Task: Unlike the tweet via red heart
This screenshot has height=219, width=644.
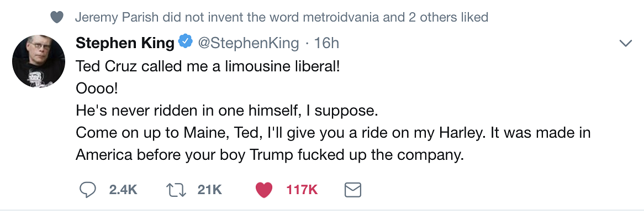Action: coord(263,190)
